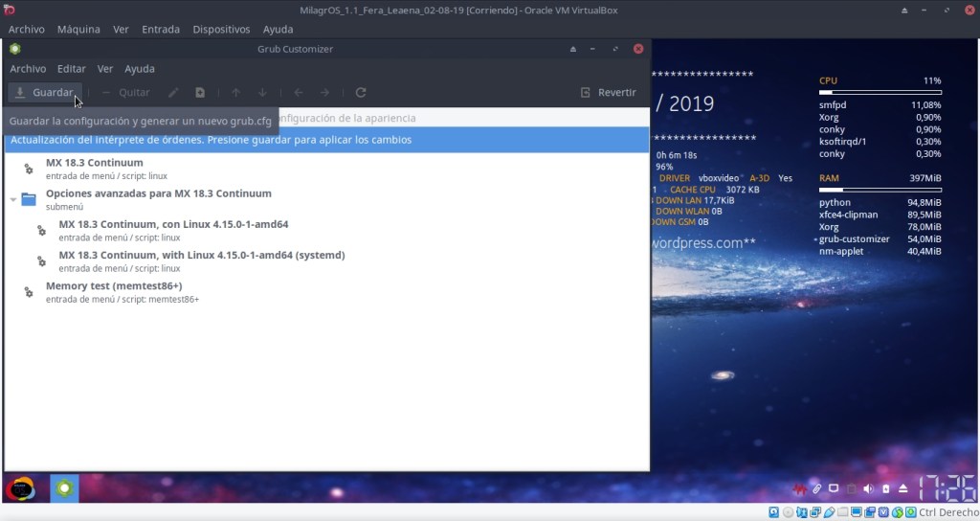The width and height of the screenshot is (980, 521).
Task: Open the VirtualBox Dispositivos menu
Action: (221, 30)
